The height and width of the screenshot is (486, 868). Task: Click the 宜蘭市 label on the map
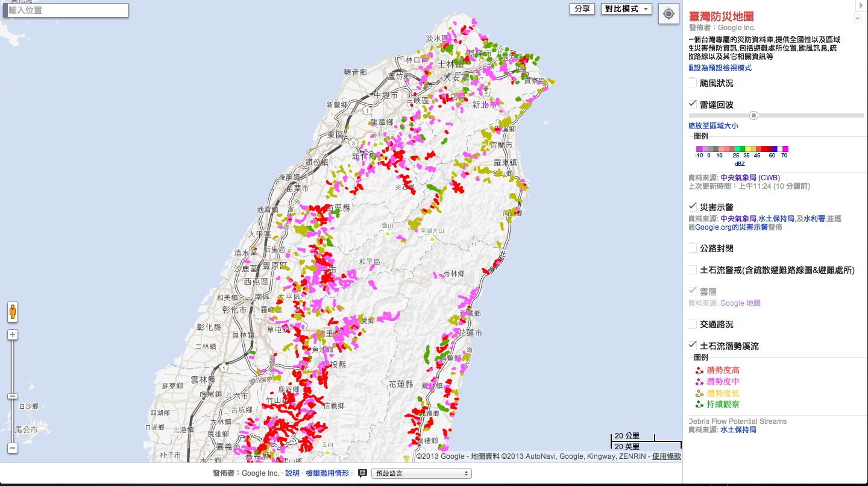click(x=502, y=145)
